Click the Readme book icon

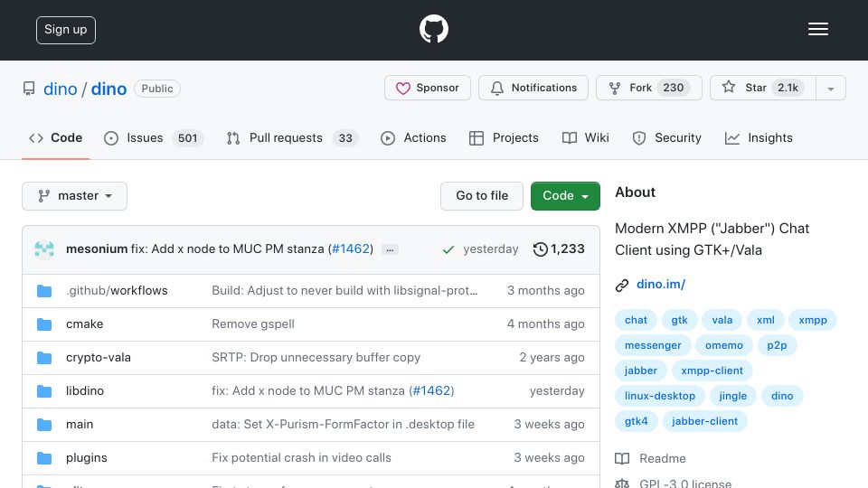tap(622, 459)
